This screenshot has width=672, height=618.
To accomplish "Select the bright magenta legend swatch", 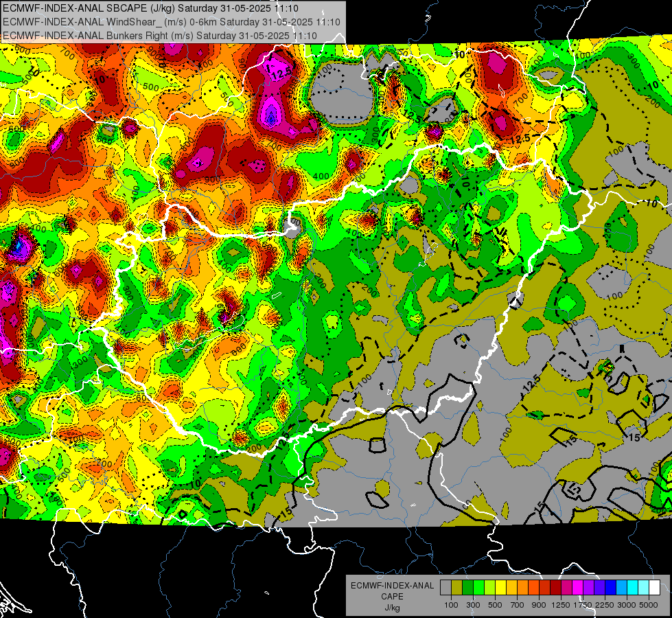I will coord(577,588).
